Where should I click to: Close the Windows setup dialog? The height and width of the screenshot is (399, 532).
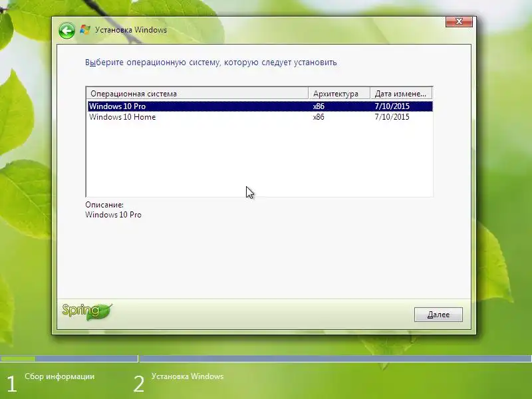[459, 21]
